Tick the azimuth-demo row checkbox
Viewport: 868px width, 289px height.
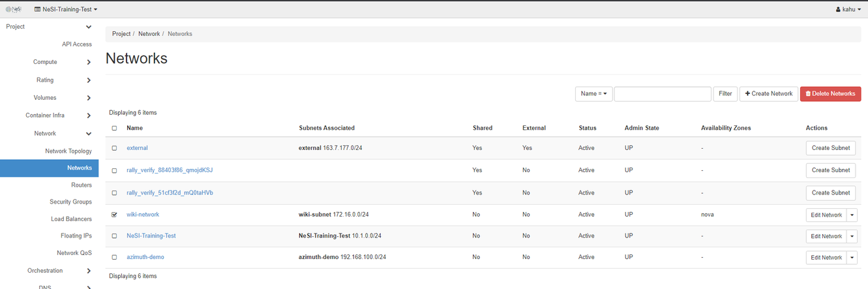click(x=115, y=257)
